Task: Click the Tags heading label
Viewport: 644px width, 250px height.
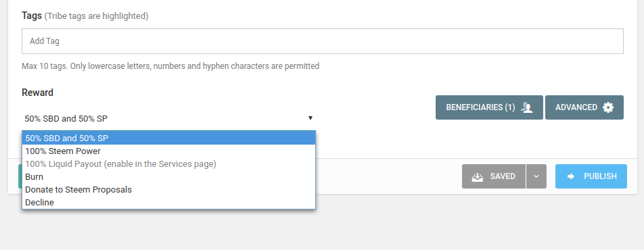Action: pyautogui.click(x=32, y=16)
